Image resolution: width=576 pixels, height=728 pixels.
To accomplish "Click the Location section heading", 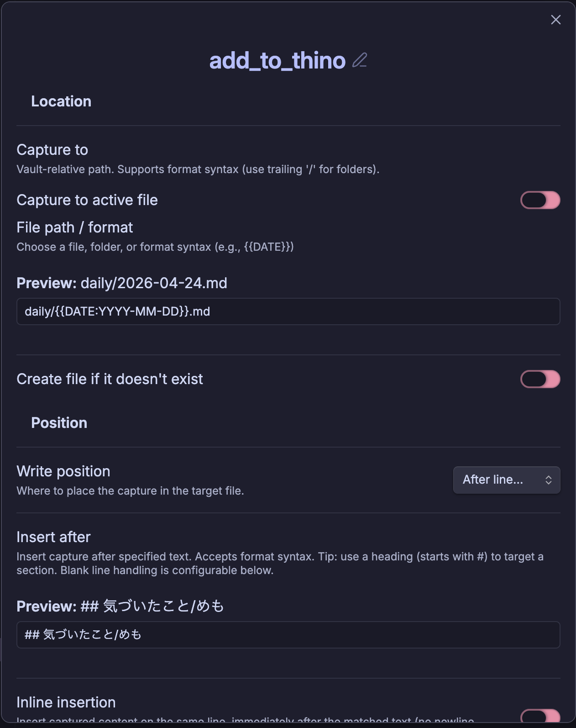I will point(61,101).
